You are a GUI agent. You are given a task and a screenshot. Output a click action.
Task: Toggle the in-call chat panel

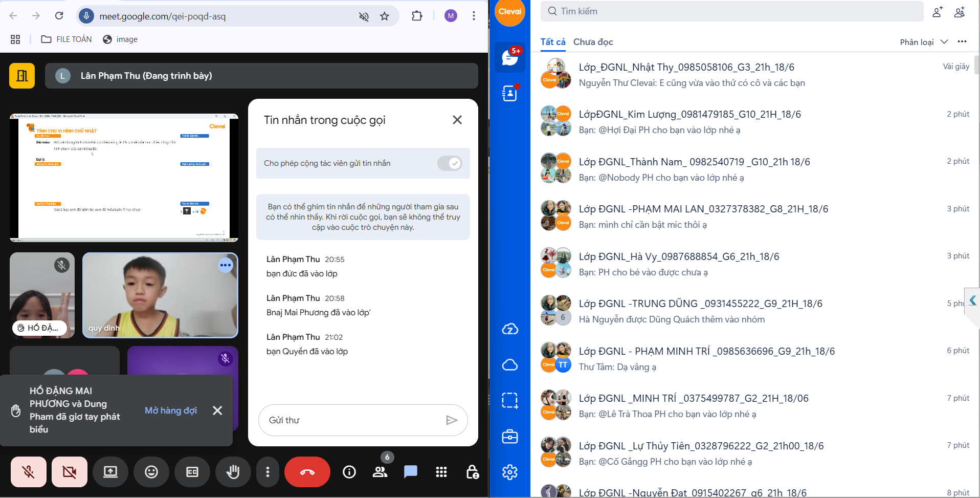tap(411, 472)
